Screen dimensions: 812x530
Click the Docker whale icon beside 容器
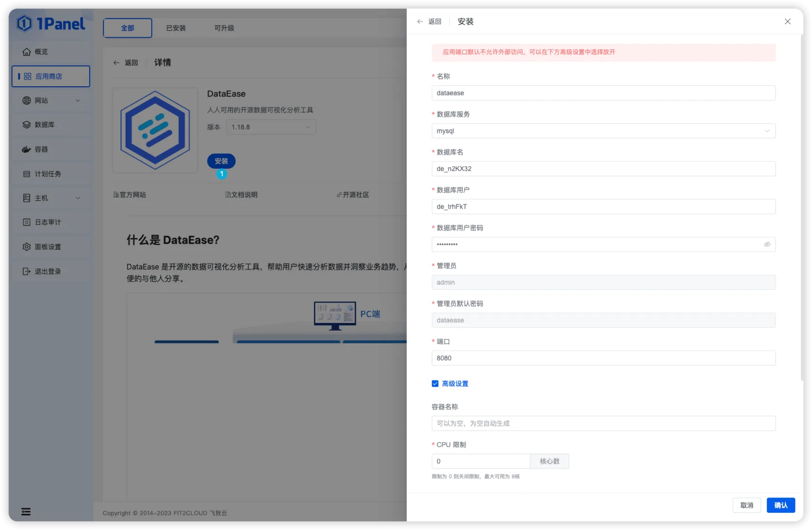click(27, 149)
